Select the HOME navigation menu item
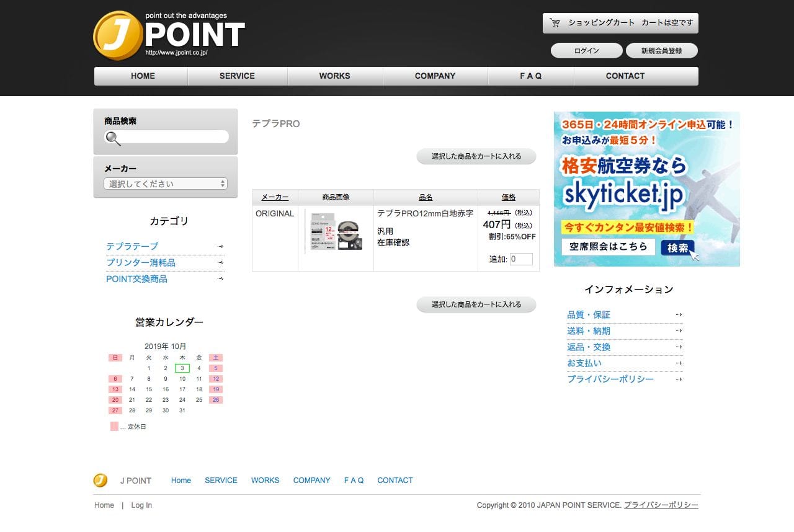This screenshot has width=794, height=532. (x=142, y=76)
